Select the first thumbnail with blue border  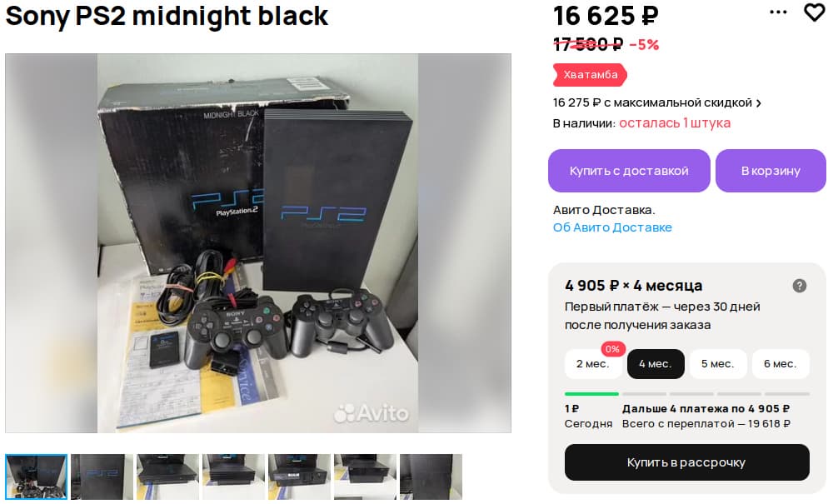tap(36, 477)
